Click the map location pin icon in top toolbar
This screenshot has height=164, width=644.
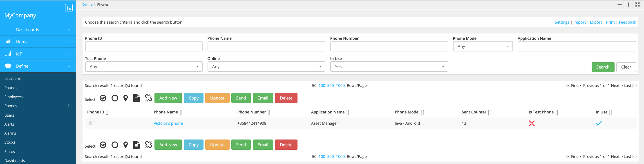pos(126,98)
